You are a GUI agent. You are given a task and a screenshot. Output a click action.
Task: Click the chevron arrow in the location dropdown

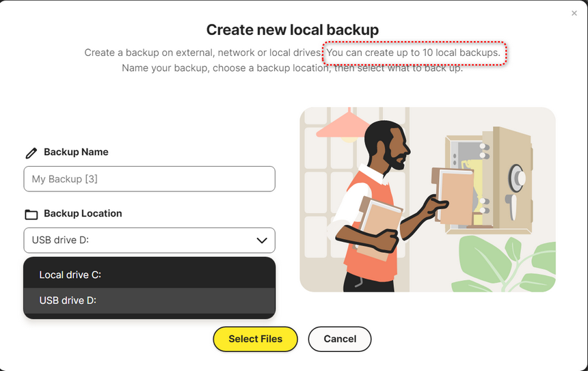[x=261, y=241]
